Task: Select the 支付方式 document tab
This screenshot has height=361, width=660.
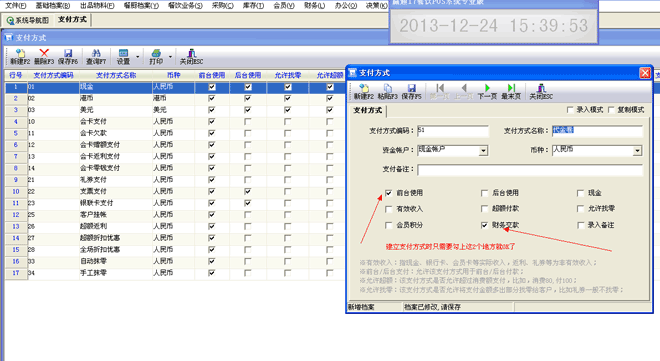Action: 72,20
